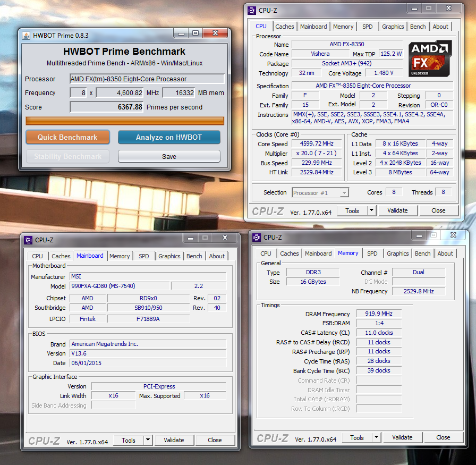Click Multiplier value x 20.0

click(317, 153)
